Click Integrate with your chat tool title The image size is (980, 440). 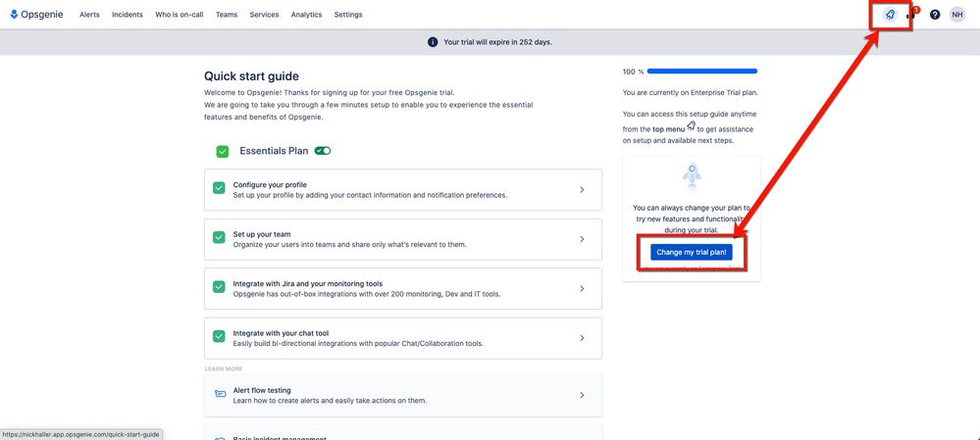click(x=282, y=333)
